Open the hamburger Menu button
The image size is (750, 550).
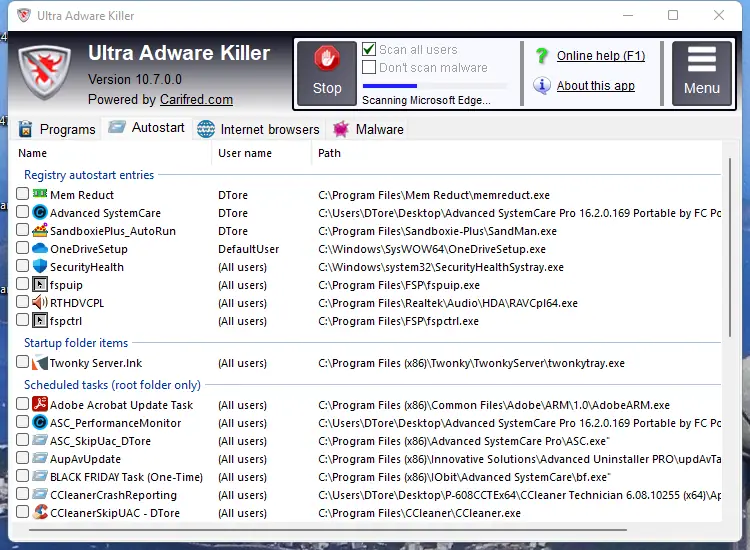pyautogui.click(x=702, y=73)
